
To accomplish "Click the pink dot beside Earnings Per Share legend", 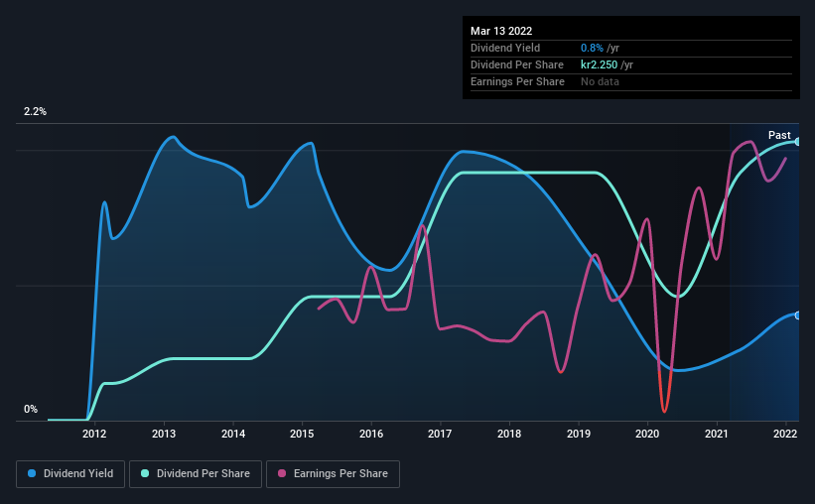I will [282, 474].
